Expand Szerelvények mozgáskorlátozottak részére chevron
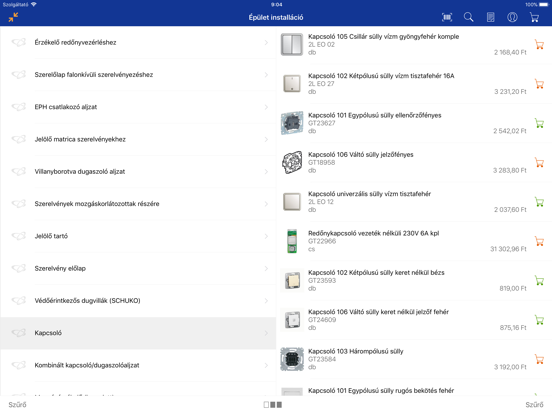This screenshot has width=552, height=414. click(x=266, y=204)
